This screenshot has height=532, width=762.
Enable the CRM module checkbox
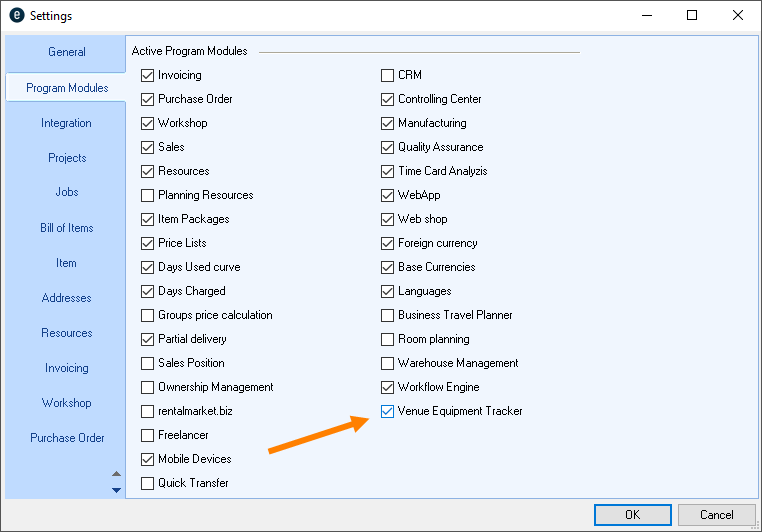point(388,75)
